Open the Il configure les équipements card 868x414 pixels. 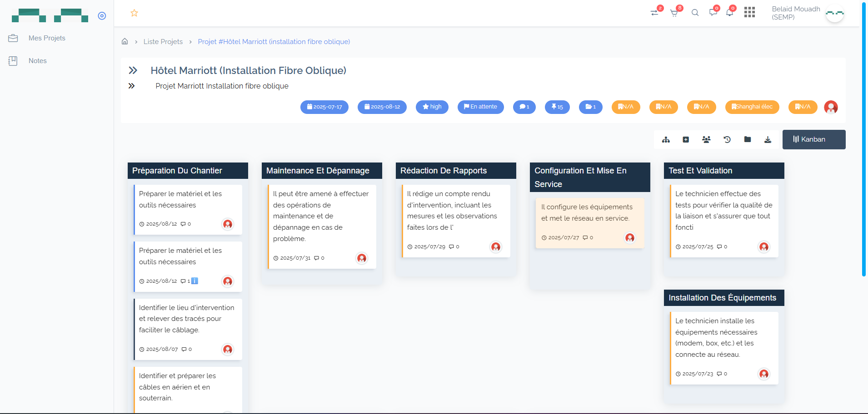pyautogui.click(x=589, y=212)
